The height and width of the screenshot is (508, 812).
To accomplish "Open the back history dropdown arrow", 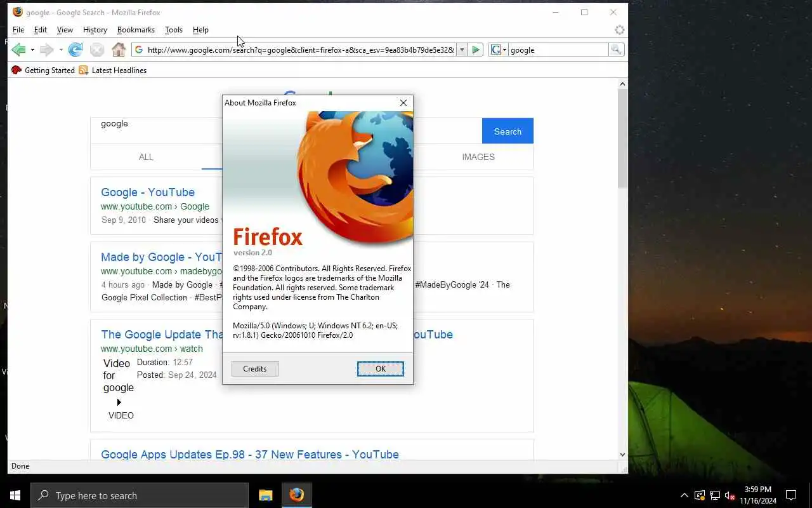I will (32, 50).
